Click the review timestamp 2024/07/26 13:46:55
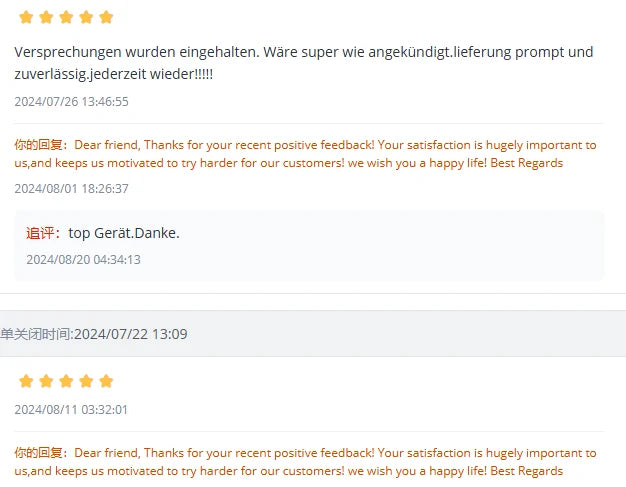Viewport: 626px width, 487px height. pyautogui.click(x=71, y=101)
